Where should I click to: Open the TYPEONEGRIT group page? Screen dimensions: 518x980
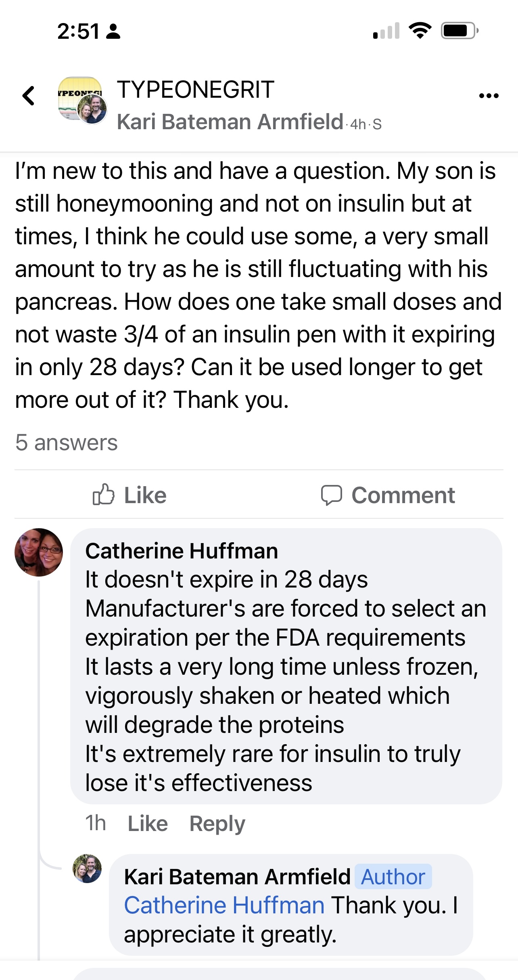[196, 89]
